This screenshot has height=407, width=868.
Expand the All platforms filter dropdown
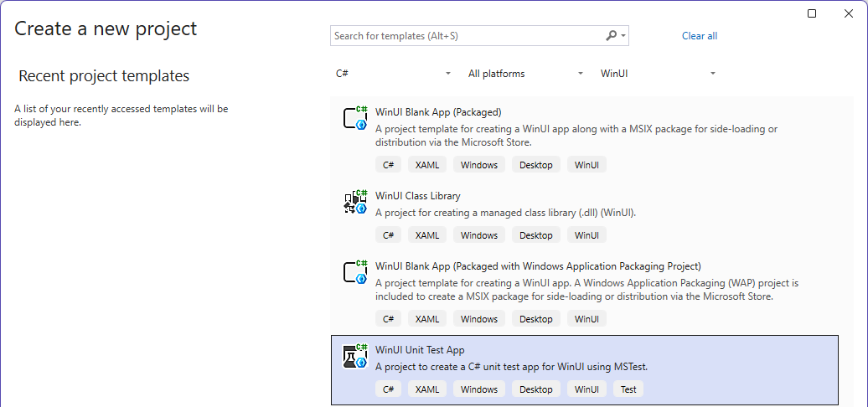tap(525, 74)
